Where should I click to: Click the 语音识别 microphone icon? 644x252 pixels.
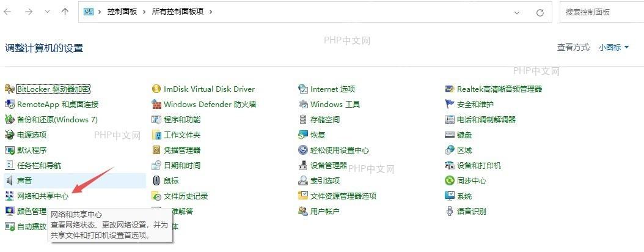click(x=450, y=211)
